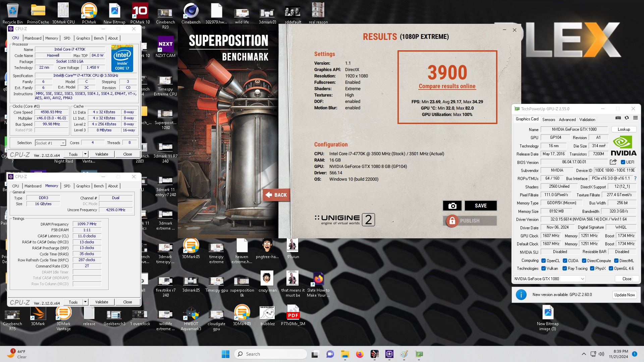
Task: Click Update Now for GPU-Z
Action: coord(625,295)
